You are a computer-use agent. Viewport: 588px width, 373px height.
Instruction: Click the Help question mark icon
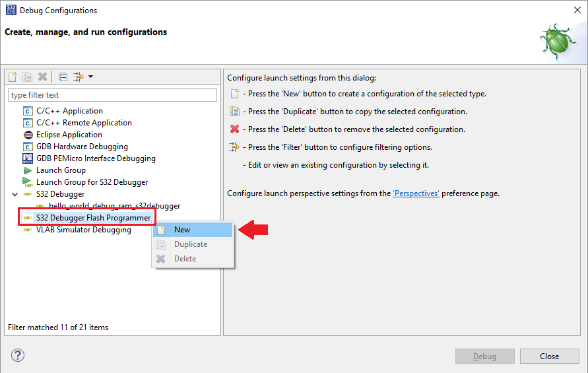18,356
